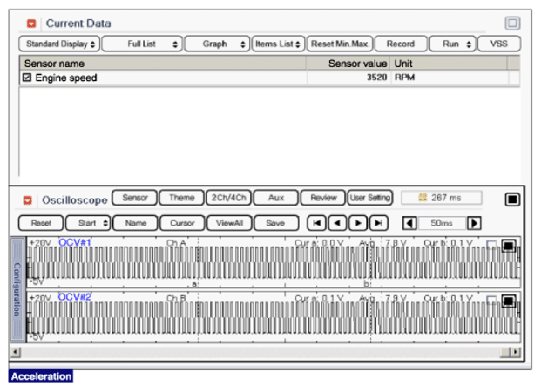This screenshot has height=392, width=541.
Task: Jump to last waveform frame
Action: pos(377,223)
